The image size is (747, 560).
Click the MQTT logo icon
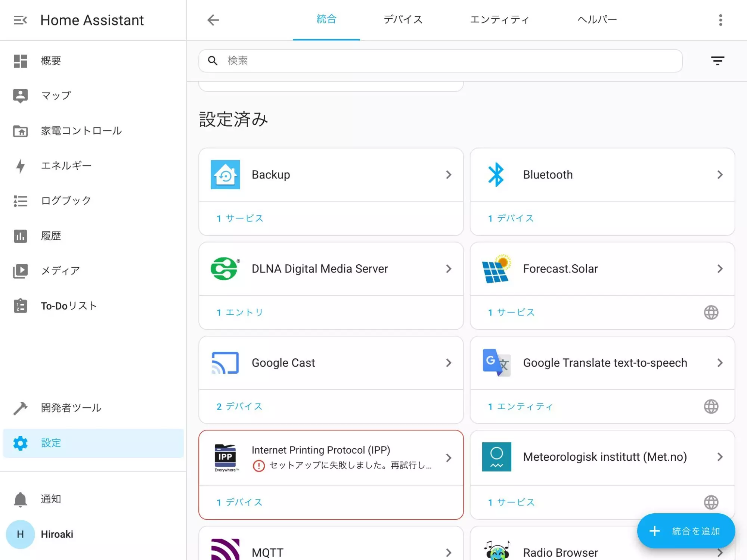[x=225, y=550]
